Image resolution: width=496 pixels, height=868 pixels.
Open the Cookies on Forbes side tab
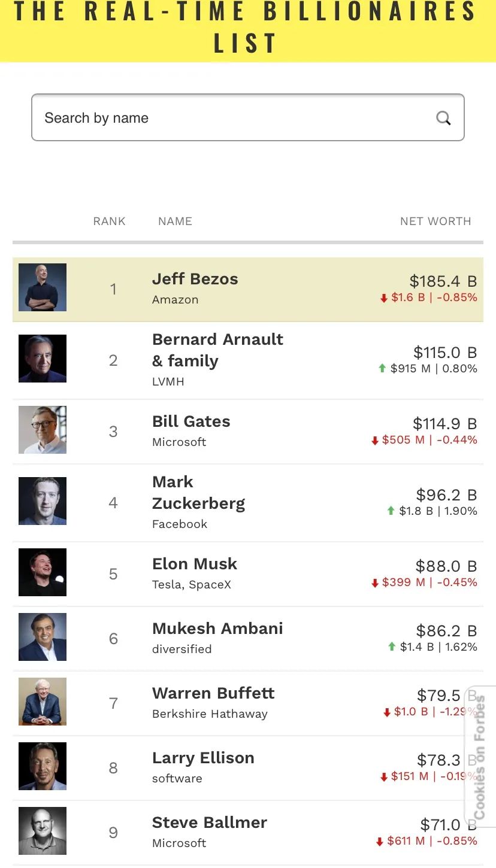(480, 757)
